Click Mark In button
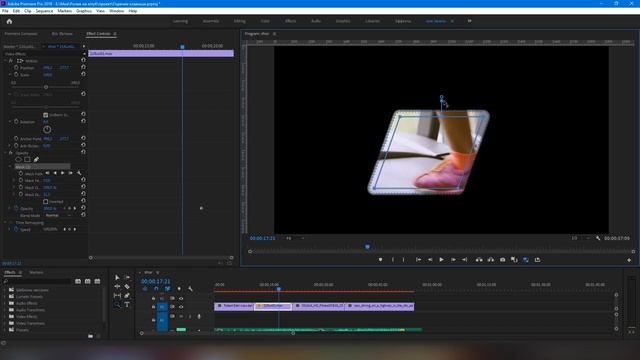This screenshot has height=360, width=640. coord(393,260)
